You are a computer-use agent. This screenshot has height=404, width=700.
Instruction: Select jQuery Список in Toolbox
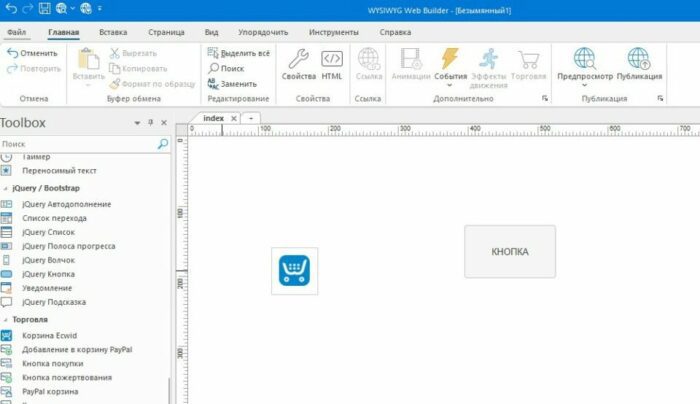[x=48, y=232]
